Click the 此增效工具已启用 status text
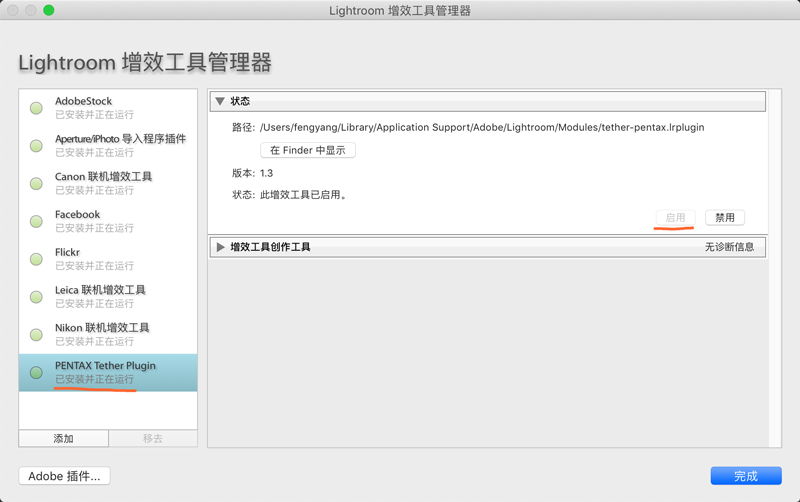 [x=303, y=195]
